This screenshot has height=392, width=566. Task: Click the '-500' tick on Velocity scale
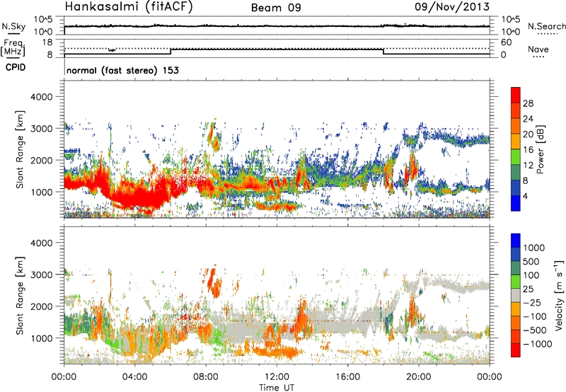pyautogui.click(x=535, y=330)
